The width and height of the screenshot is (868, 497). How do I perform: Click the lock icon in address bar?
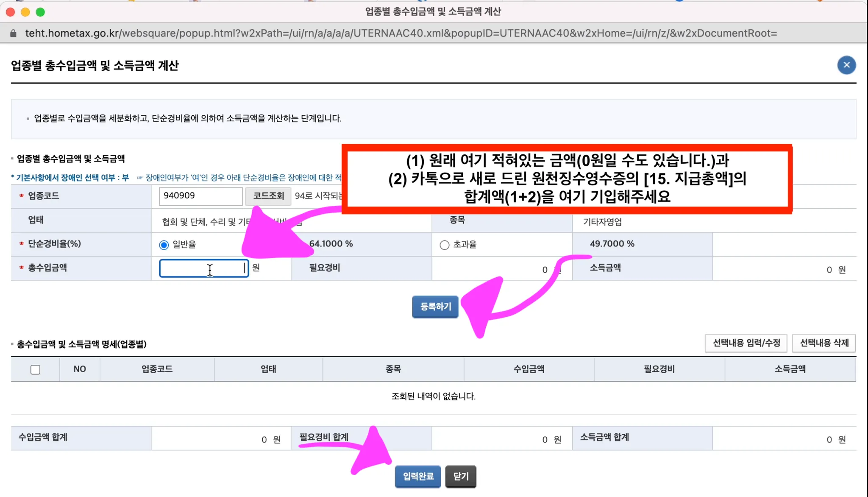click(13, 34)
